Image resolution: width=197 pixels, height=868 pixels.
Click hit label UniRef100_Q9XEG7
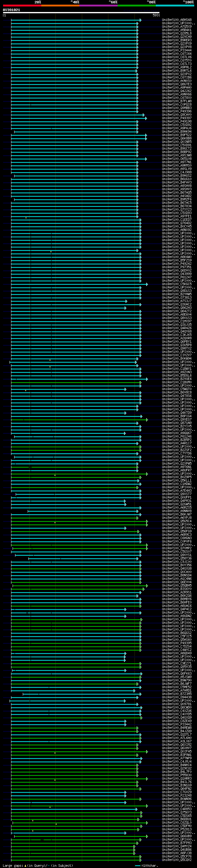[177, 419]
